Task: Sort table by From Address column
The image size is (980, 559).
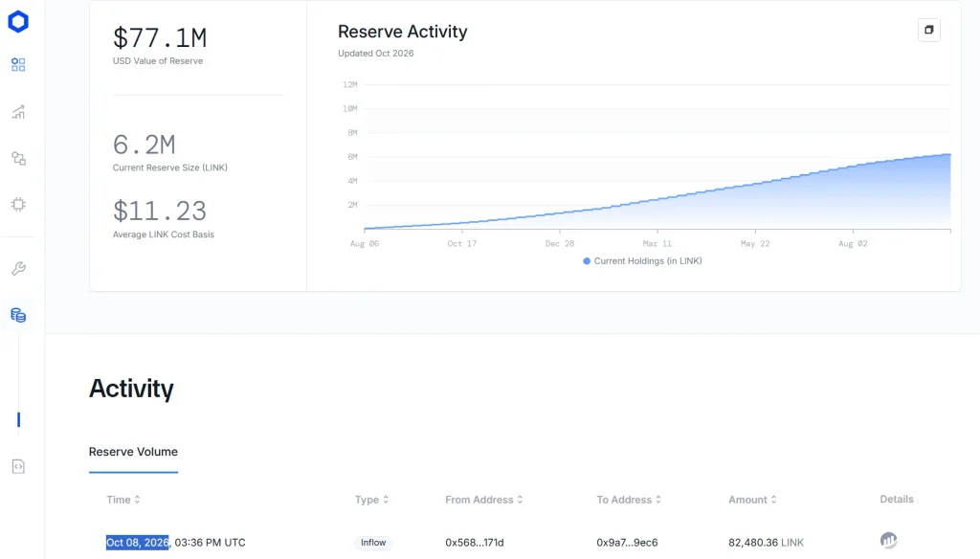Action: click(483, 500)
